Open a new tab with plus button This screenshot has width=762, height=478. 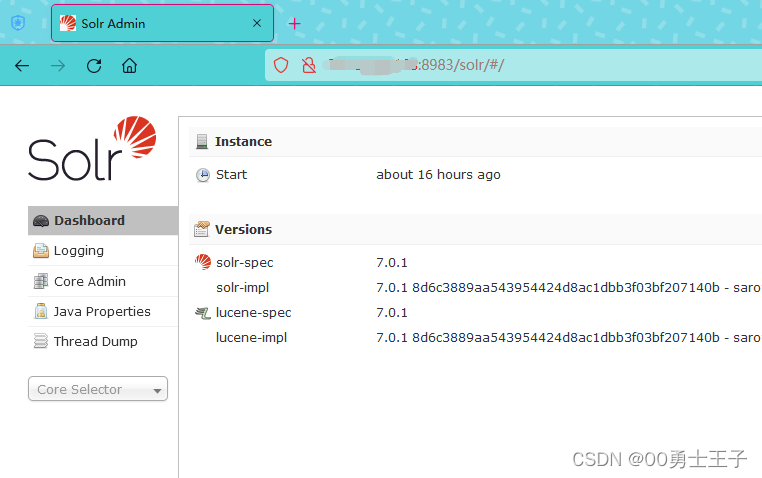point(294,23)
